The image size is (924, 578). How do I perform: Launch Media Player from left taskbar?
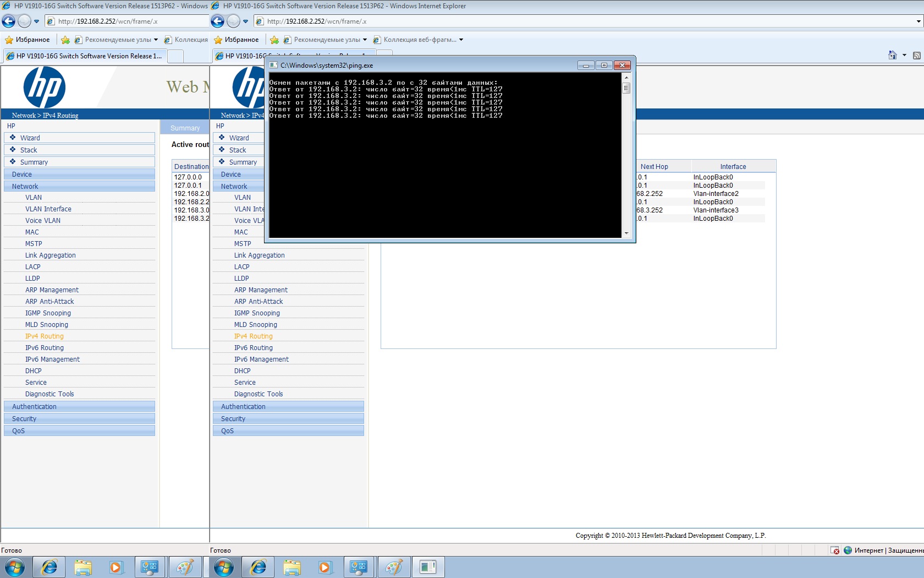[x=116, y=567]
